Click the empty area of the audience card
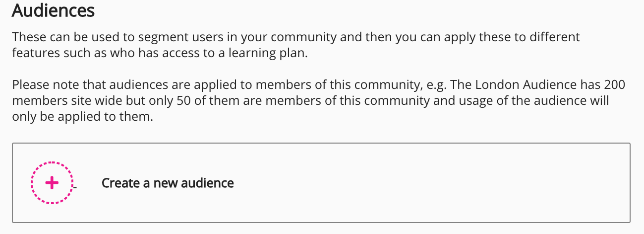644x234 pixels. (397, 183)
